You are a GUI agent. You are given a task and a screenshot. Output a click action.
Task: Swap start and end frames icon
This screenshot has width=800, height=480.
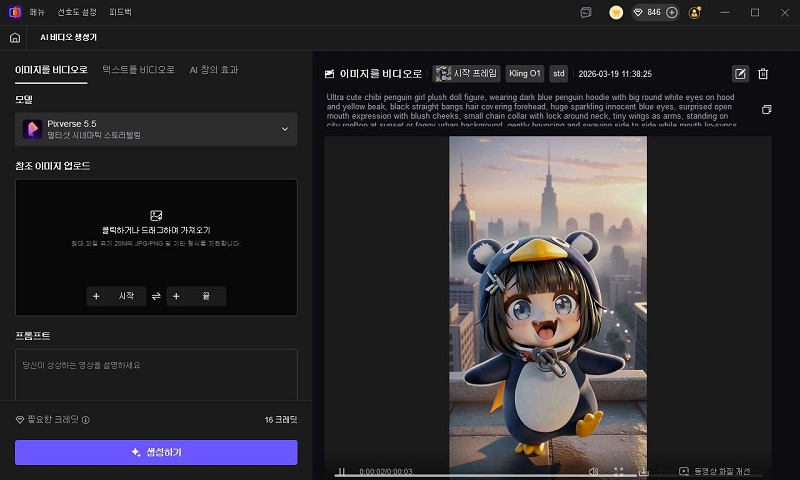[x=156, y=296]
